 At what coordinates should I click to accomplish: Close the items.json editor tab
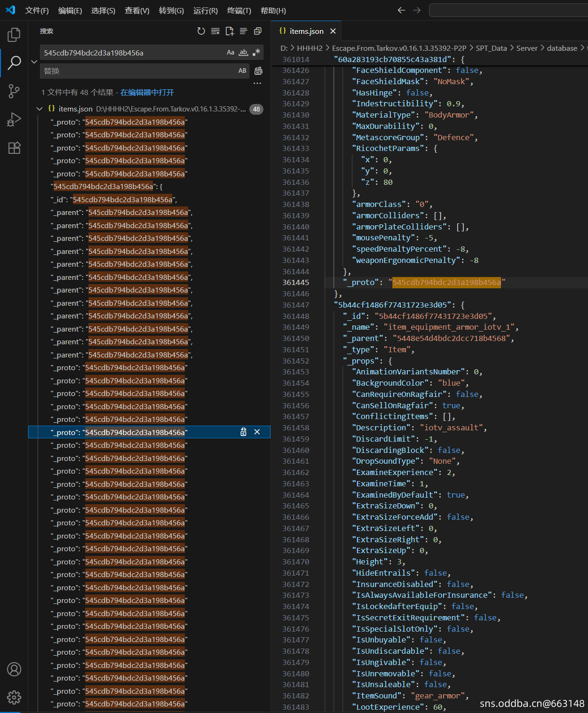pyautogui.click(x=333, y=31)
